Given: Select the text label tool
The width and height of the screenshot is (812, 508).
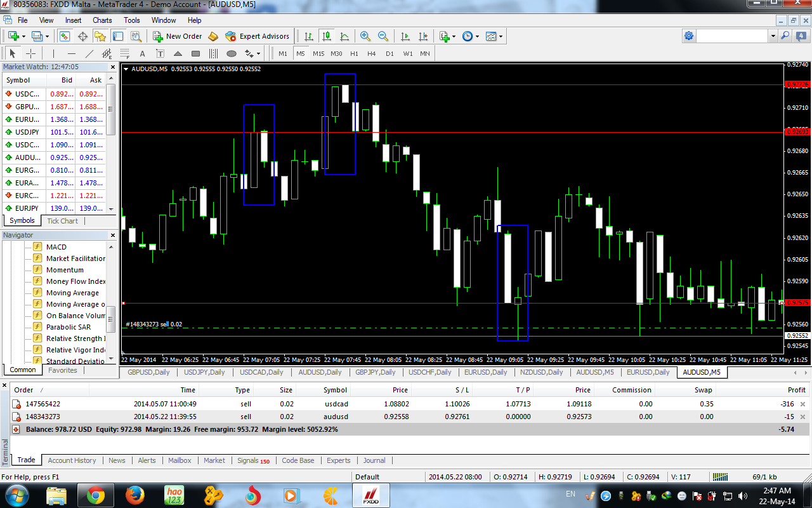Looking at the screenshot, I should point(160,53).
